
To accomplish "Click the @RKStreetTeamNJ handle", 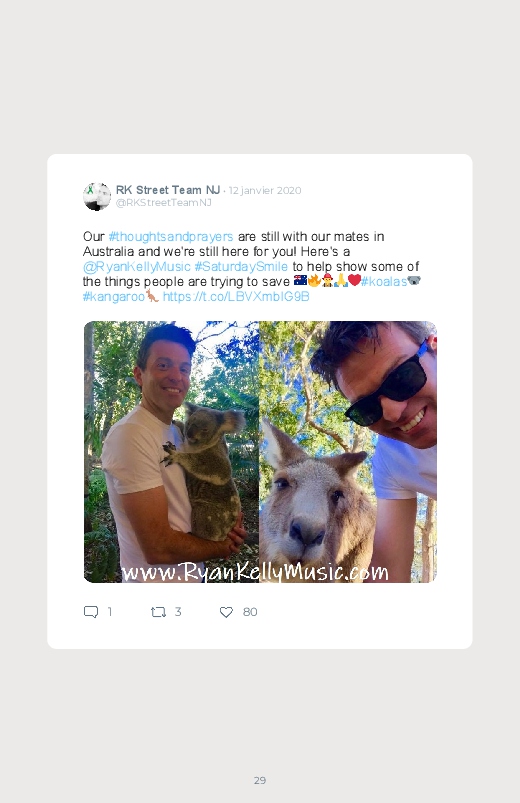I will pyautogui.click(x=164, y=203).
